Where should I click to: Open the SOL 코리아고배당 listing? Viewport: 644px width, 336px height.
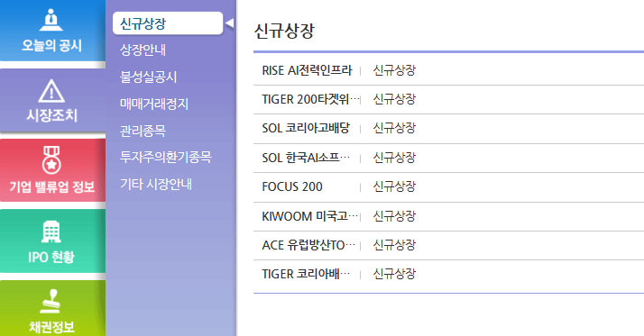point(306,128)
